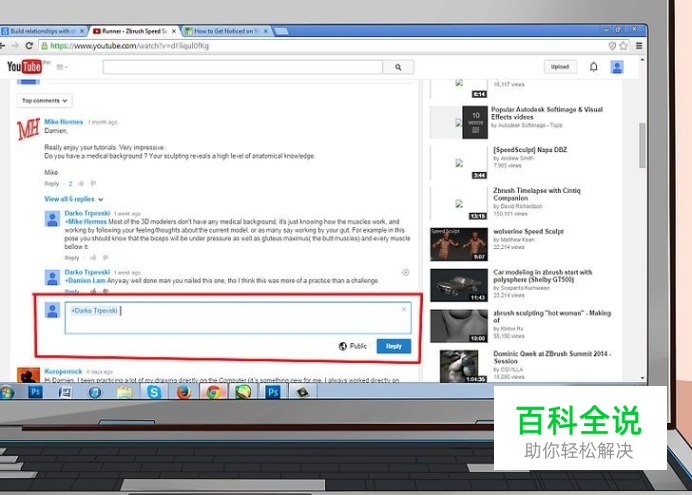Dislike Darko's 3D modelers comment
The image size is (692, 495).
105,258
